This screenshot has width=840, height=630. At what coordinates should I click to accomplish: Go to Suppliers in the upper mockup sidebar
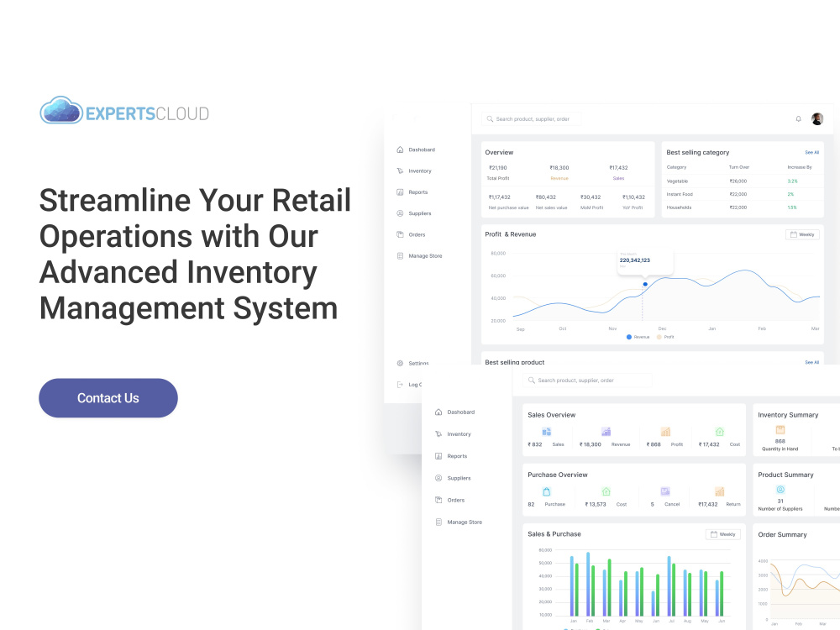[x=419, y=213]
